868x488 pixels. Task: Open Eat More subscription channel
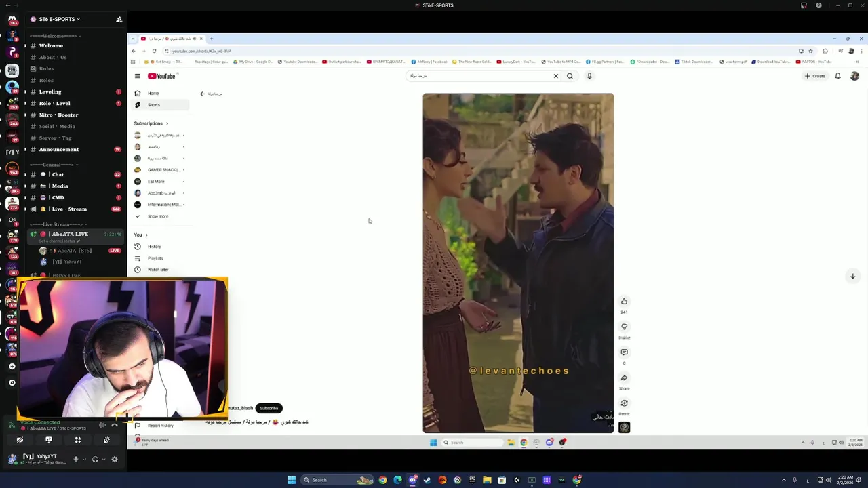click(x=161, y=182)
